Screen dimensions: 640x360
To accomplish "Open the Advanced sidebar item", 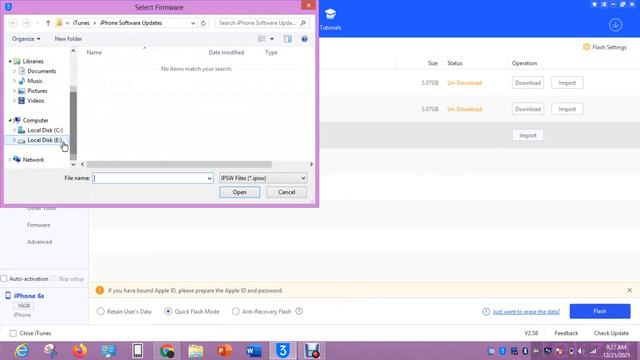I will point(40,242).
